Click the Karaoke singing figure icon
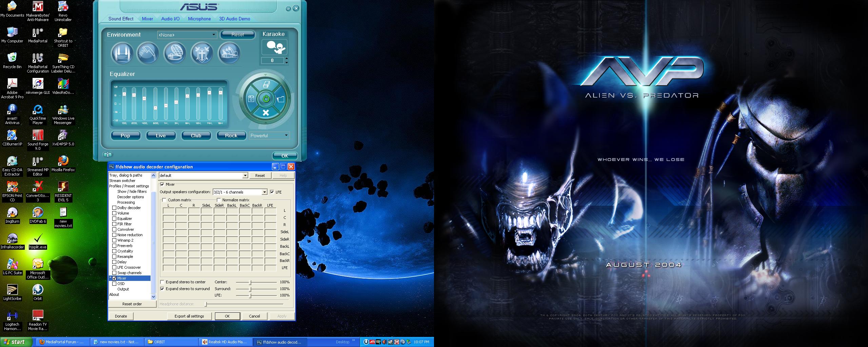 point(274,47)
